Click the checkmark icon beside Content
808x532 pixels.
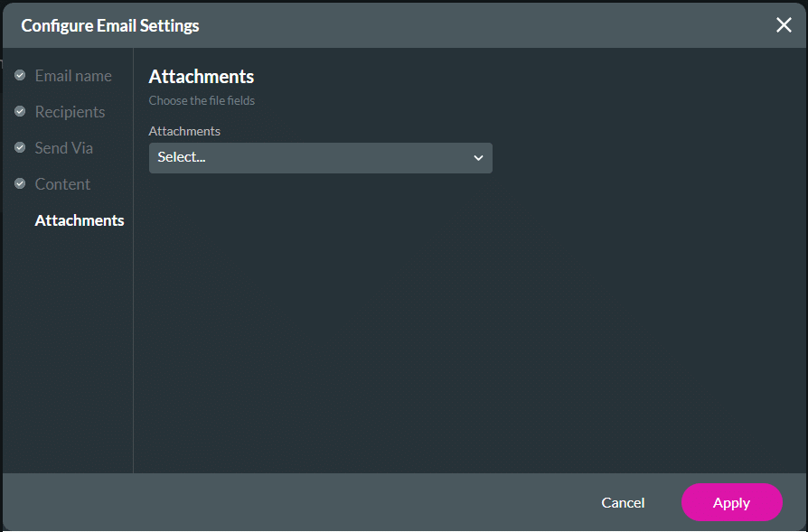20,183
